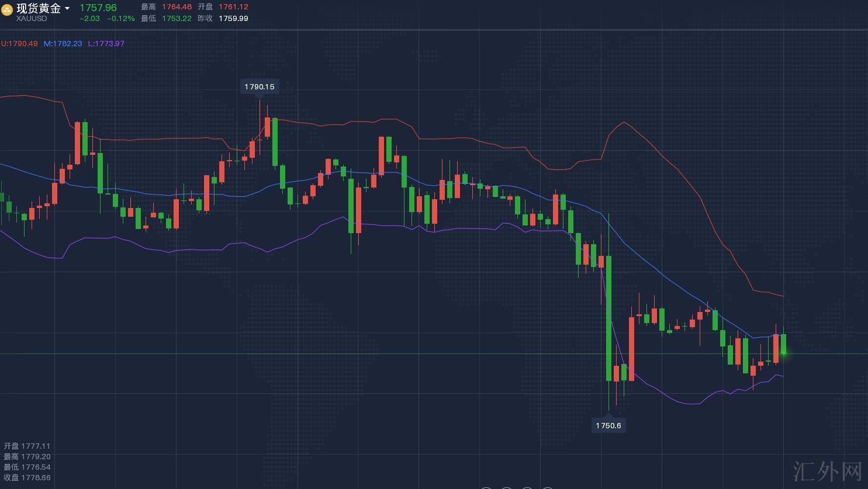The image size is (868, 489).
Task: Click the 开盘 1777.11 readout
Action: [27, 446]
